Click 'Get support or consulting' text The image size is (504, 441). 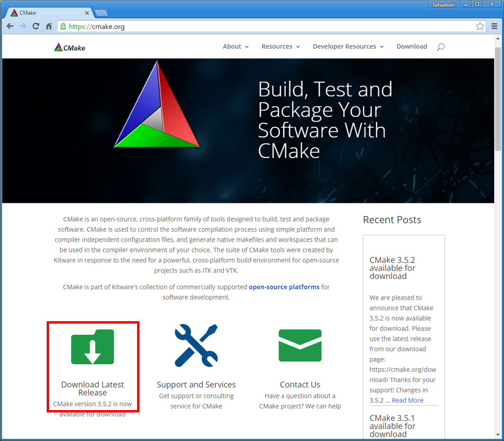click(x=196, y=396)
